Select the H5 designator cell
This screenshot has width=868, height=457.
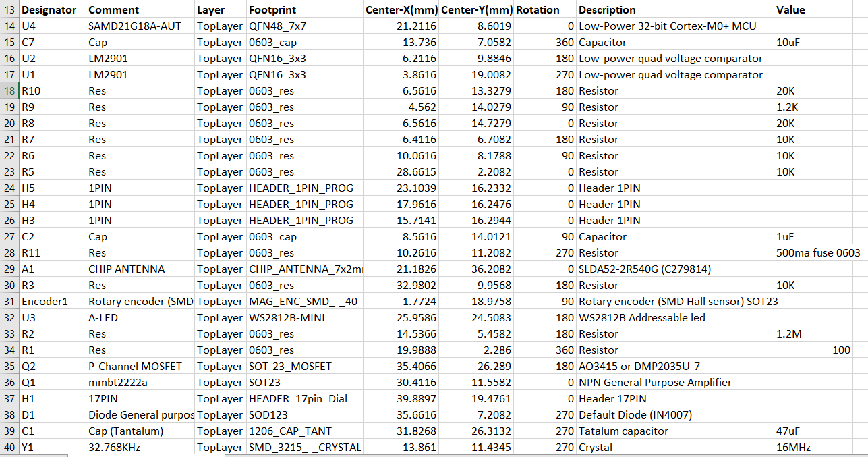coord(53,188)
